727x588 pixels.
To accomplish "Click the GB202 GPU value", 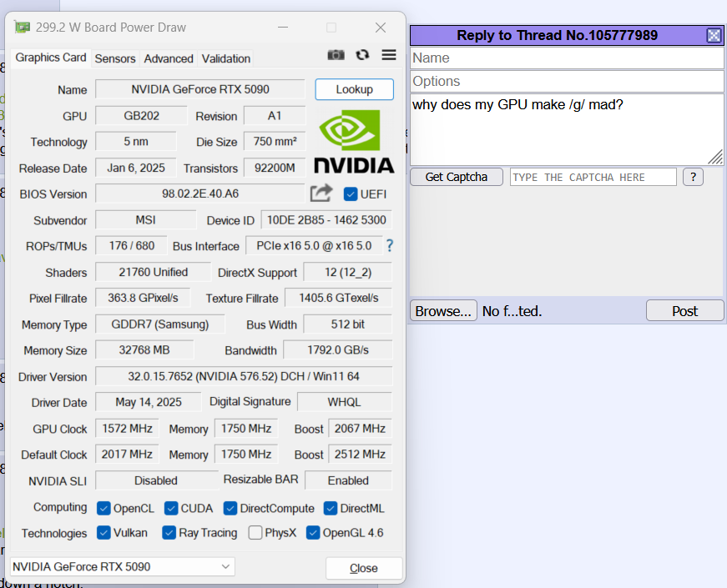I will click(x=141, y=116).
